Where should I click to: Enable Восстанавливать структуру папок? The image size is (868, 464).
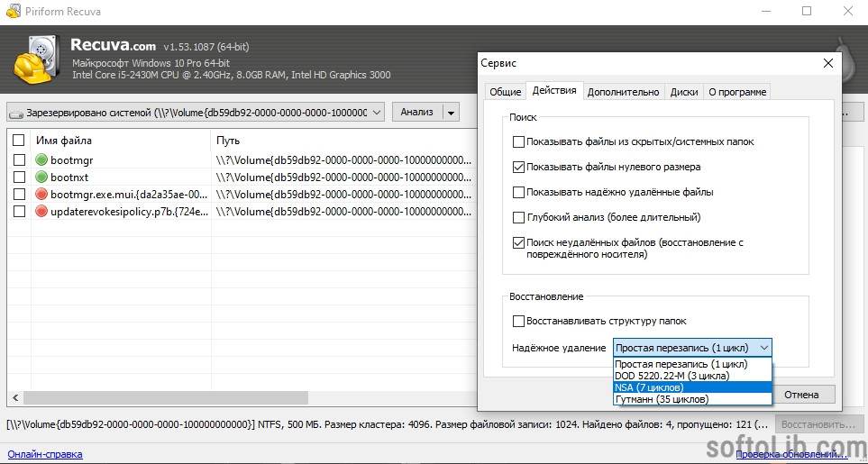[518, 321]
